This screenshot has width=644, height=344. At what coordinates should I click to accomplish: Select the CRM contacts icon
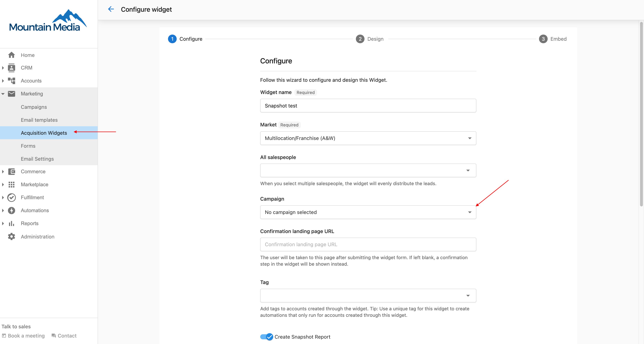click(x=12, y=68)
